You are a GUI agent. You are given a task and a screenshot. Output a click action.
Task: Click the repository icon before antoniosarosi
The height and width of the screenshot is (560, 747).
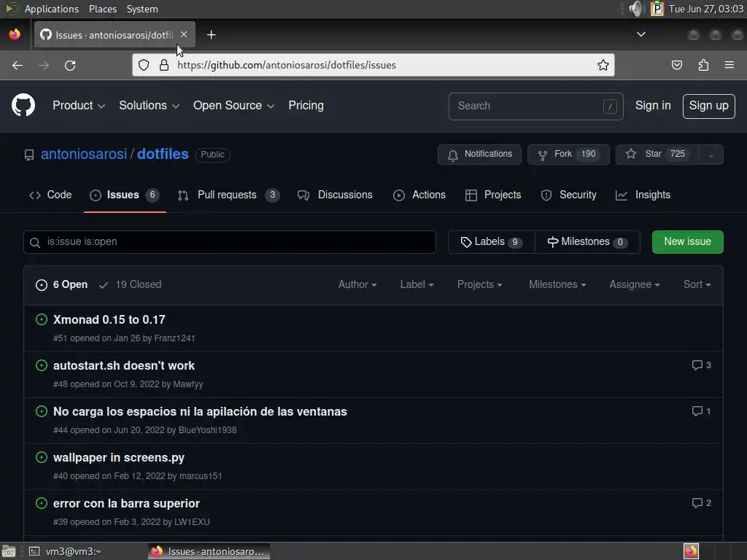coord(29,155)
